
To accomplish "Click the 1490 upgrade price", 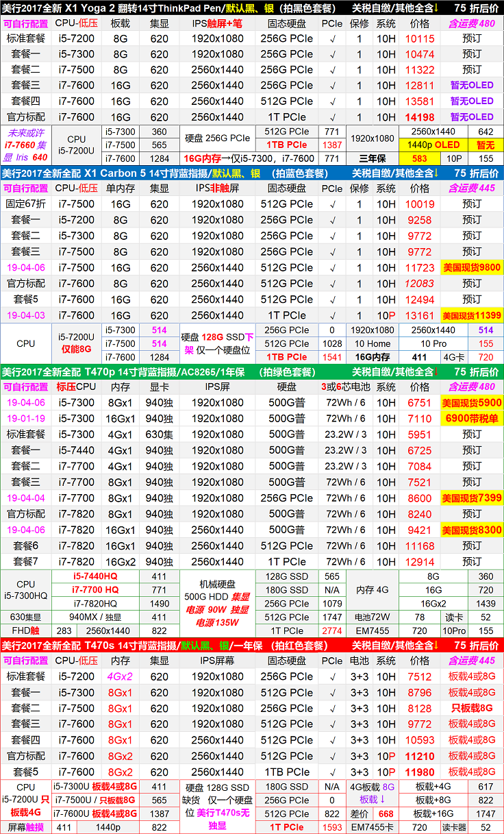I will click(x=159, y=604).
